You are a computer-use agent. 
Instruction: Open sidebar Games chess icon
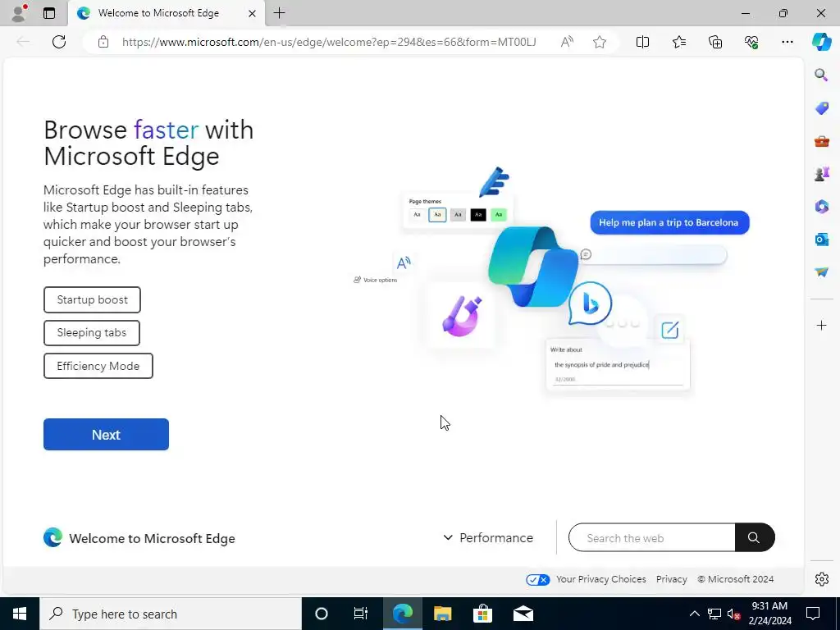821,174
